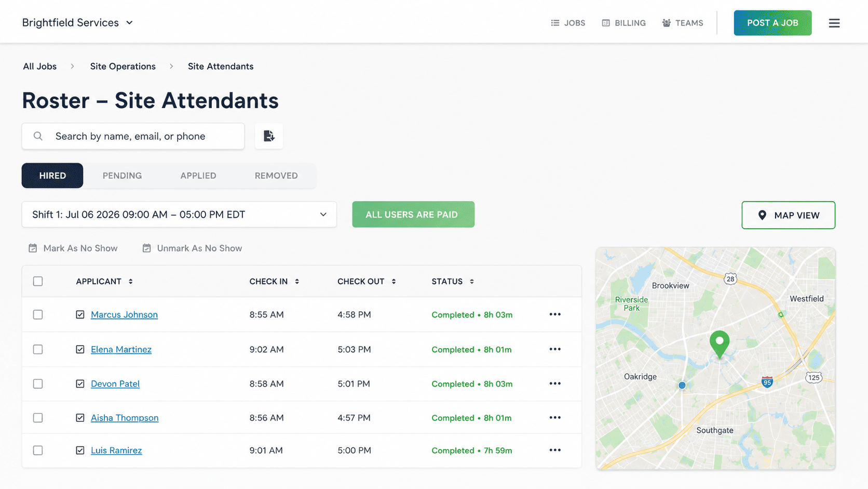Expand the Brightfield Services account dropdown

click(77, 23)
